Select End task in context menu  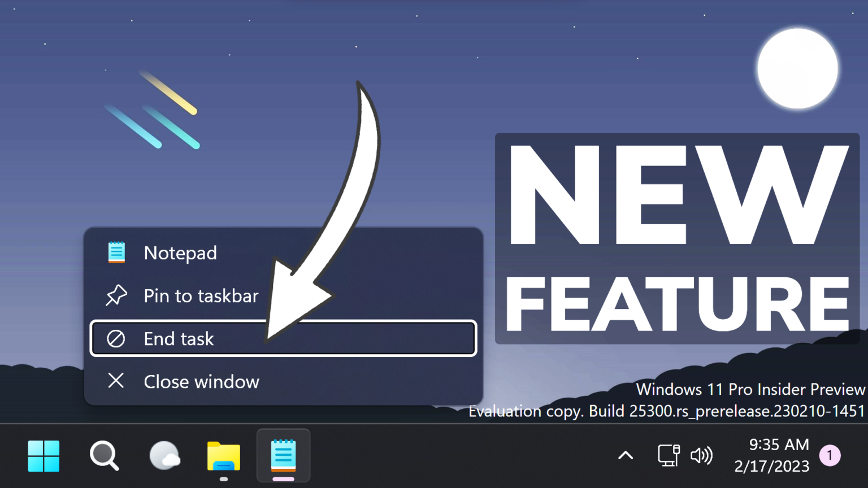[284, 338]
